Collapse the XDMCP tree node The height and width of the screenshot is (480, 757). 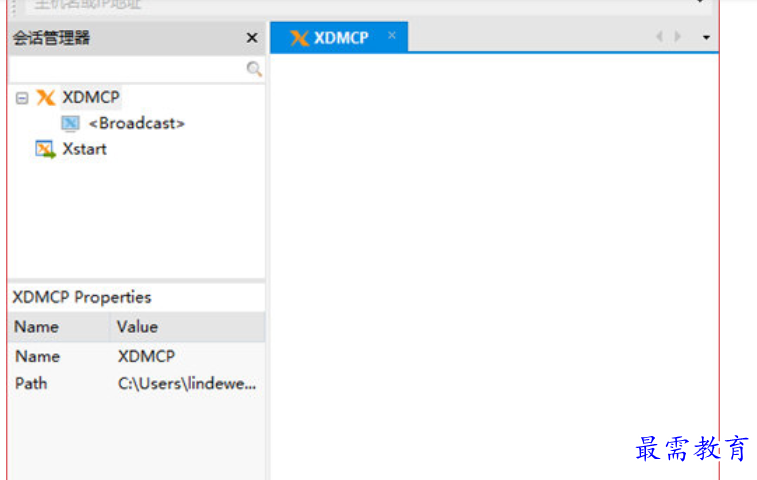22,99
